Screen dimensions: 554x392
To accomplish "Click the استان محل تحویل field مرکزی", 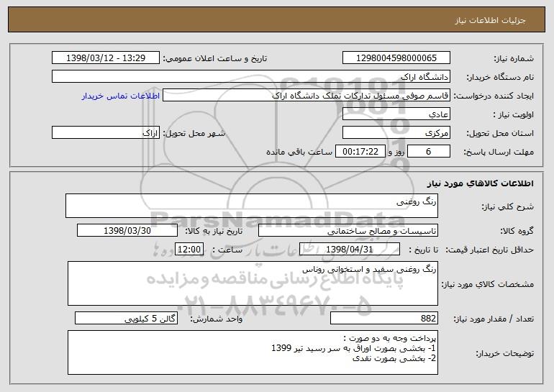I will coord(396,133).
